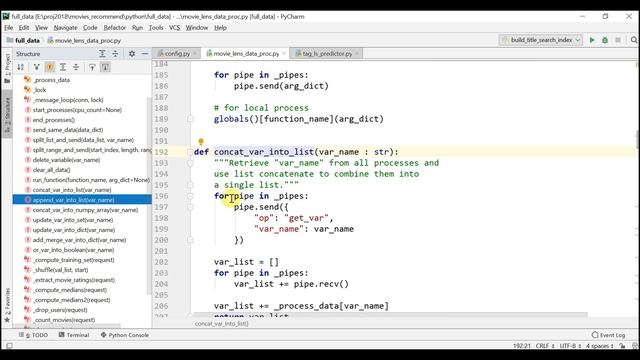Open the Navigate menu
This screenshot has height=360, width=640.
[65, 28]
